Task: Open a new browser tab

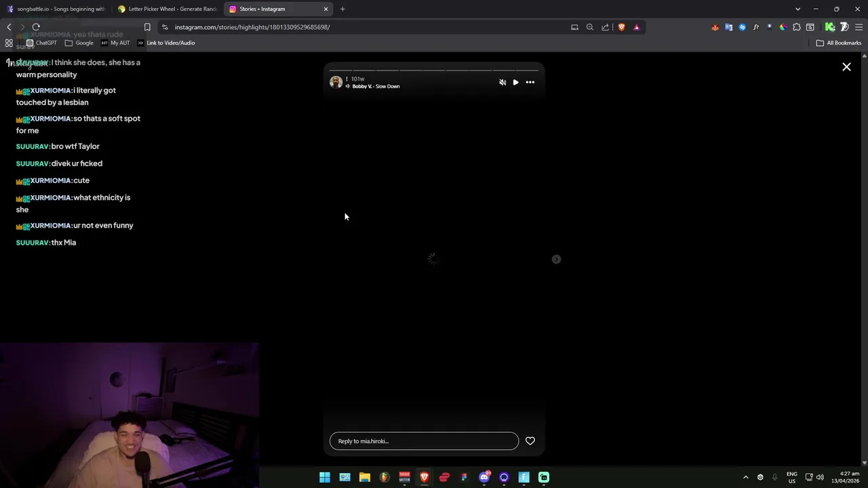Action: (x=342, y=9)
